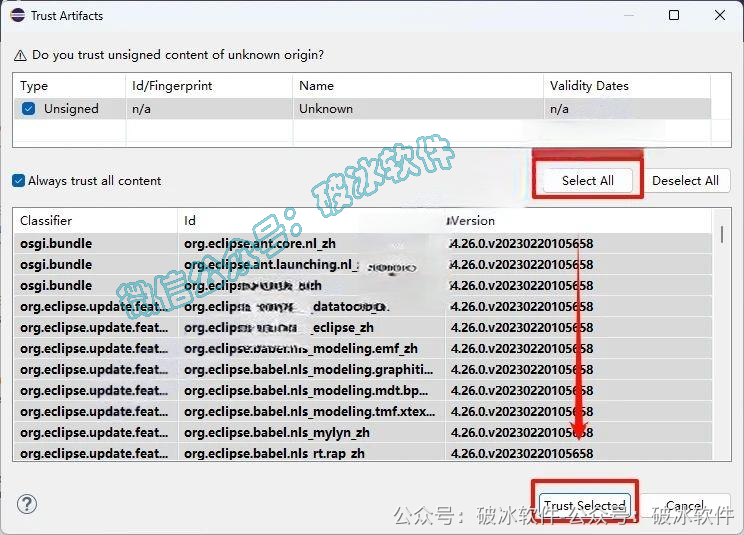This screenshot has width=744, height=535.
Task: Click the Classifier column header
Action: [95, 221]
